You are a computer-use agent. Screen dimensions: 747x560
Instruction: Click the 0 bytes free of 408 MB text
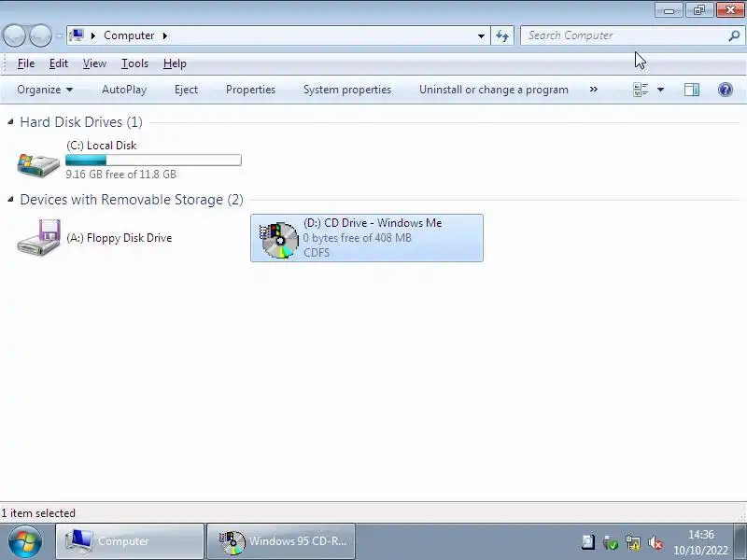(358, 238)
